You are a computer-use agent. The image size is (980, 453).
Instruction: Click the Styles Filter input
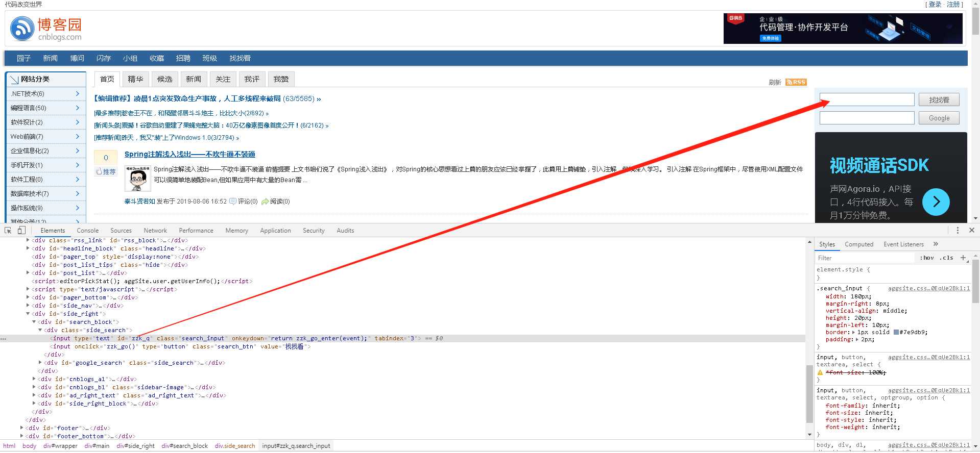(x=865, y=258)
